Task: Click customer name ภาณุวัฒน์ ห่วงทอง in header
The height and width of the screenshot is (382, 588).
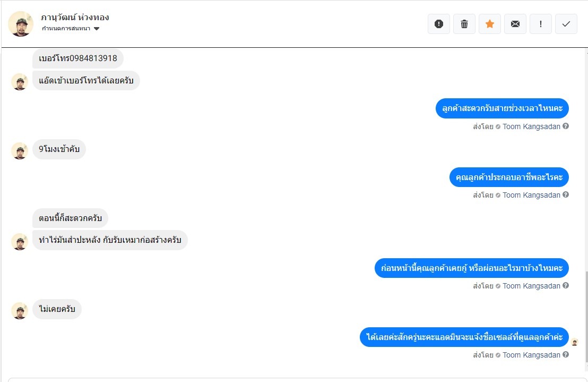Action: click(x=75, y=18)
